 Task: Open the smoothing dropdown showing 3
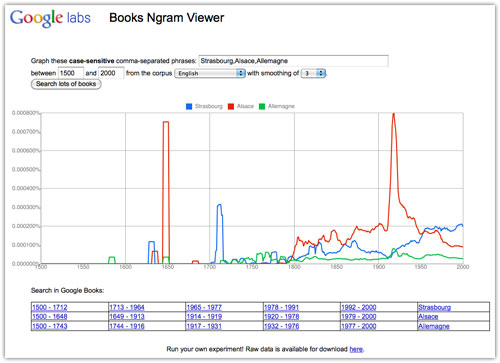coord(313,73)
